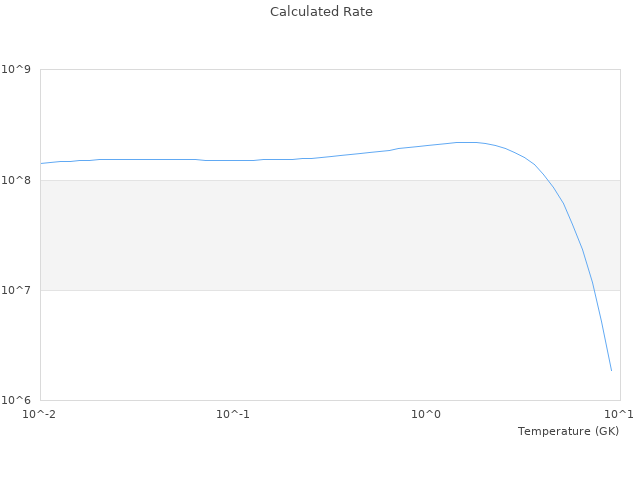Click the 10^-2 x-axis tick label
640x480 pixels.
pos(40,414)
